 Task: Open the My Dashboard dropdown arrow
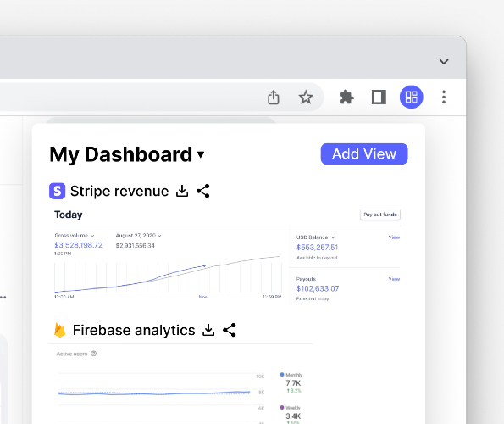(201, 154)
